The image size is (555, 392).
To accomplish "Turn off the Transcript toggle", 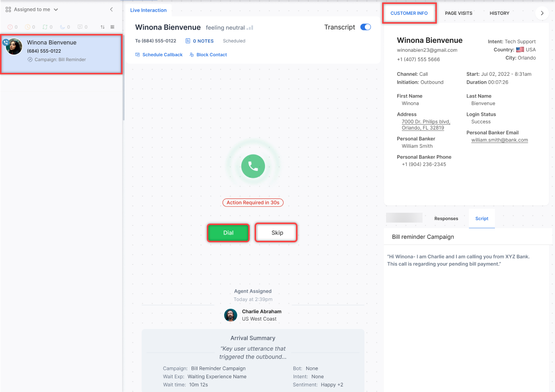I will 365,27.
